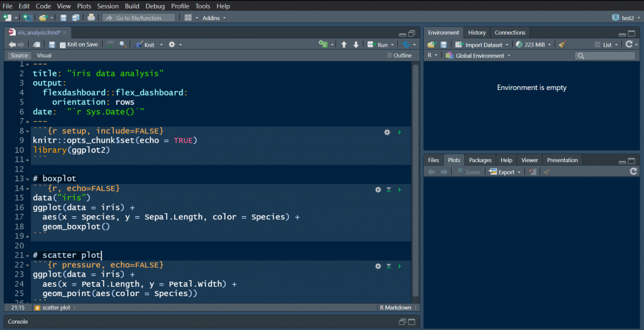Switch to the History tab
The width and height of the screenshot is (644, 330).
(x=477, y=33)
